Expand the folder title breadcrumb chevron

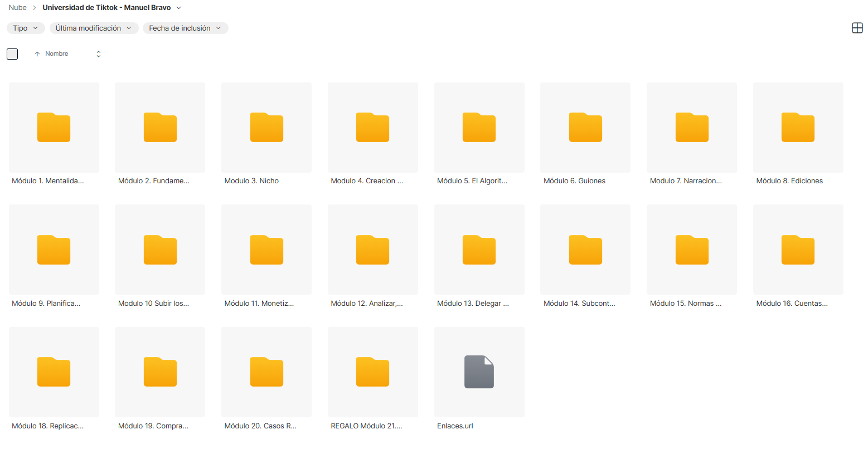coord(178,8)
